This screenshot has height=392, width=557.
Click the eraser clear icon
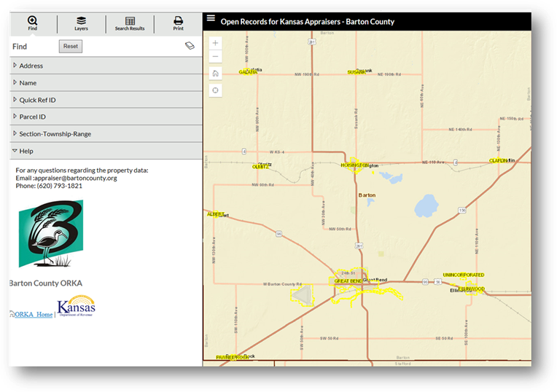190,45
